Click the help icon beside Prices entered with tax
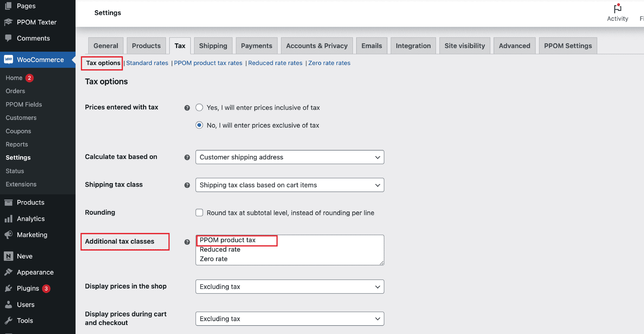Screen dimensions: 644x334 point(187,108)
